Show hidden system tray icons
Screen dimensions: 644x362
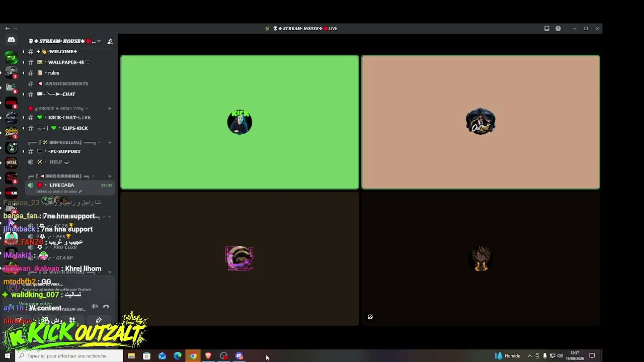[530, 356]
